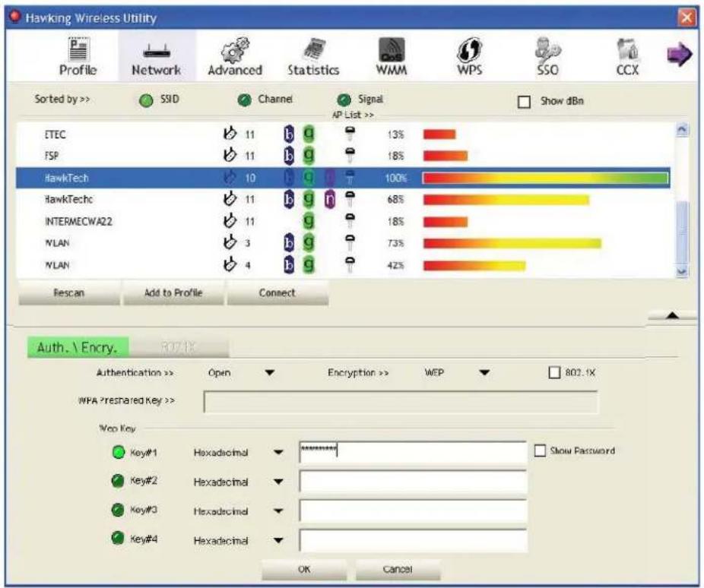Open the WMM QoS icon

392,49
